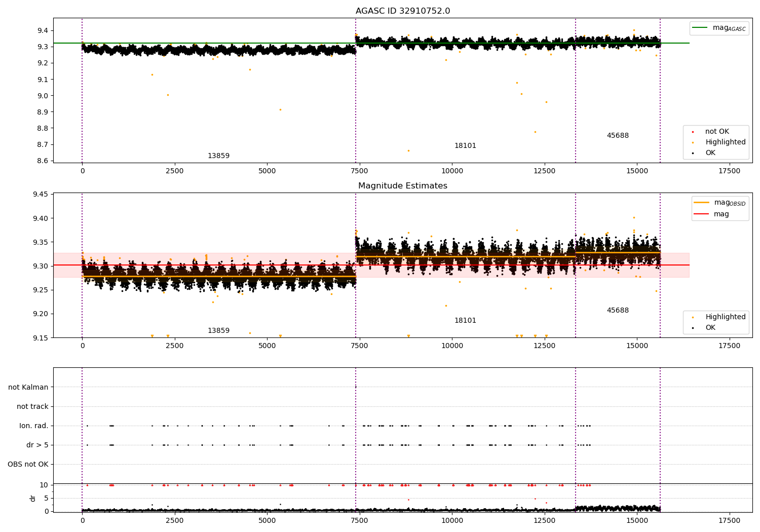Click 'OK' entry in top panel legend

pyautogui.click(x=710, y=153)
